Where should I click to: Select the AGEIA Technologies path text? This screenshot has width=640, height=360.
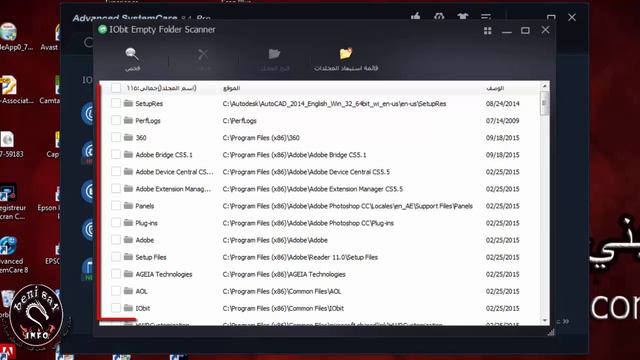click(x=284, y=274)
